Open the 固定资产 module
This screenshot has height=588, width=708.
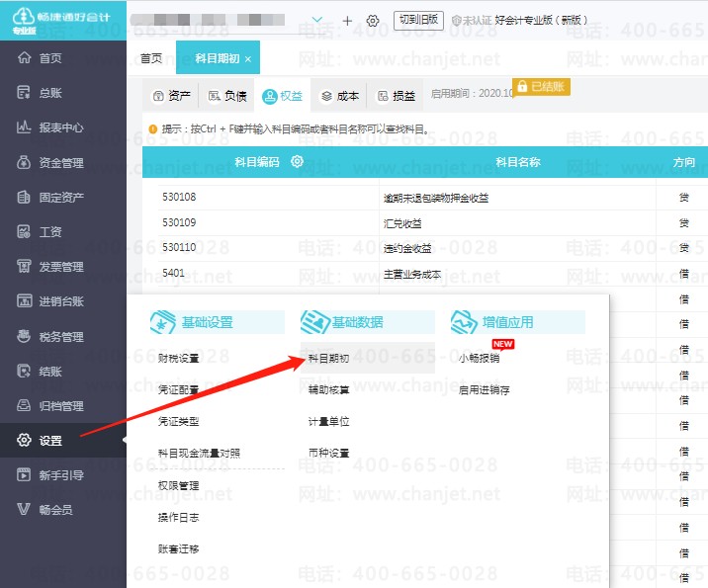tap(60, 198)
